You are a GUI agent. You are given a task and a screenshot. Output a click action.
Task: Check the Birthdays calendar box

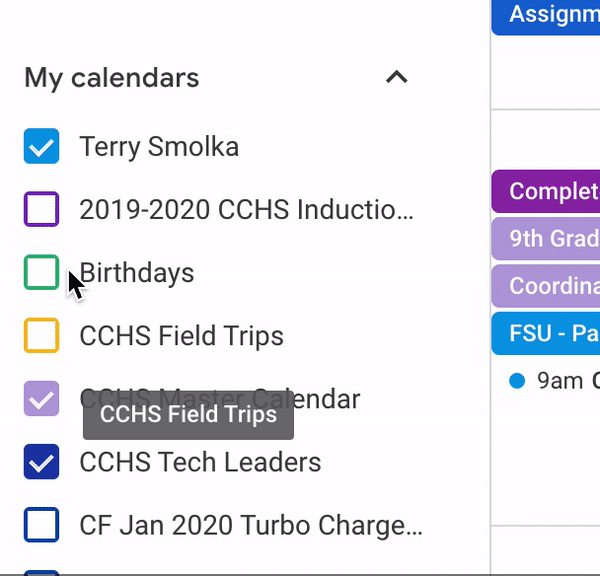[x=41, y=272]
